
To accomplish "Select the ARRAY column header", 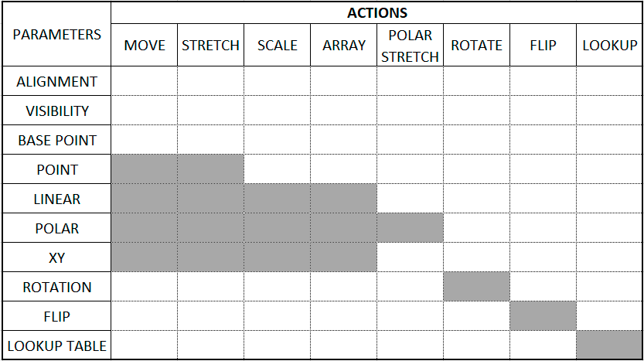I will click(x=344, y=46).
